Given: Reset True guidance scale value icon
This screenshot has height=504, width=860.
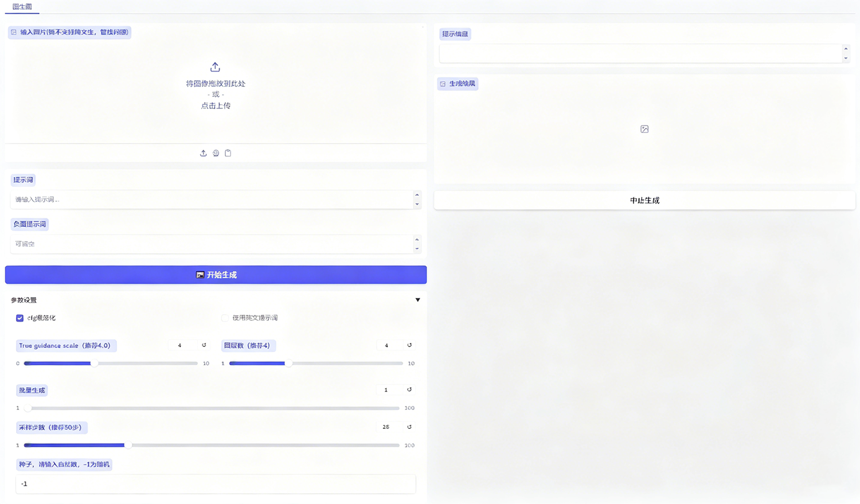Looking at the screenshot, I should [204, 345].
